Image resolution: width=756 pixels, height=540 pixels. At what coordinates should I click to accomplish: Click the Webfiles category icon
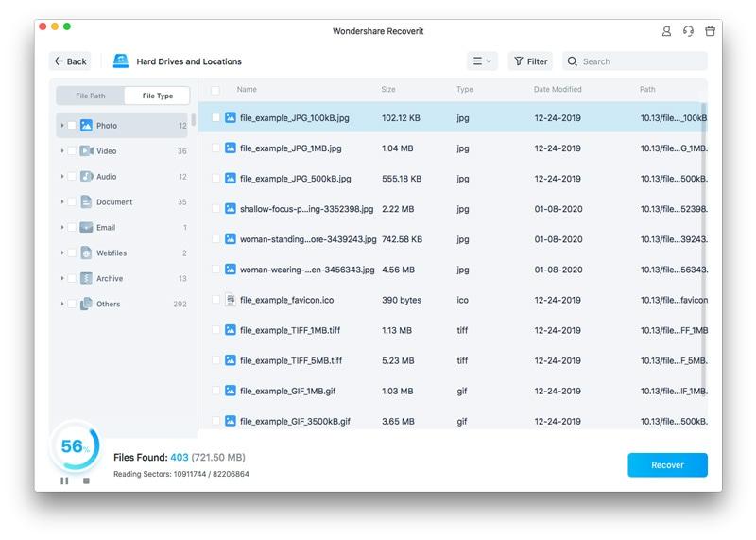tap(86, 253)
